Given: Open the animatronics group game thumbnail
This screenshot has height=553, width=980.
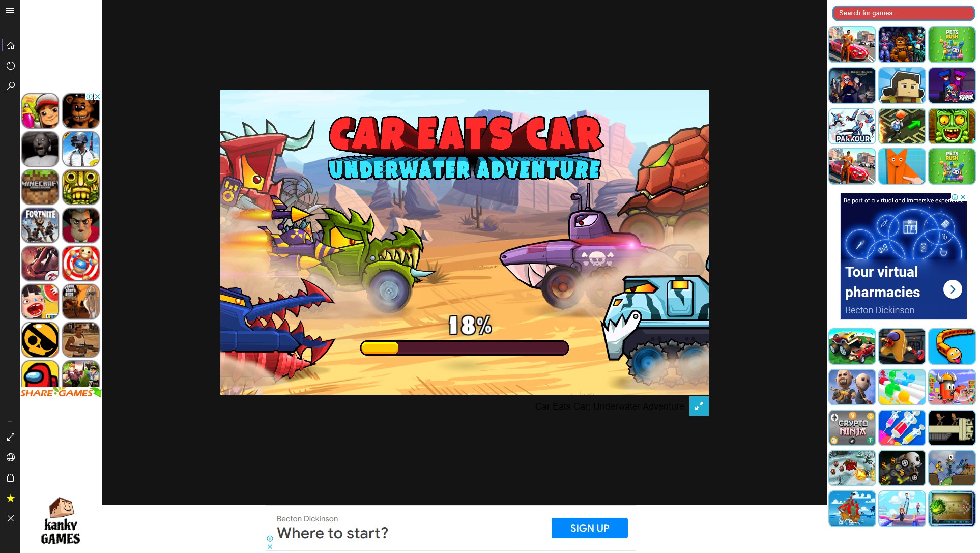Looking at the screenshot, I should point(902,45).
